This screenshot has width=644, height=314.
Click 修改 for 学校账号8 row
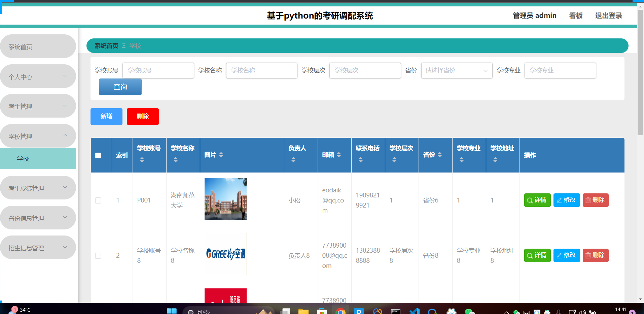point(567,255)
